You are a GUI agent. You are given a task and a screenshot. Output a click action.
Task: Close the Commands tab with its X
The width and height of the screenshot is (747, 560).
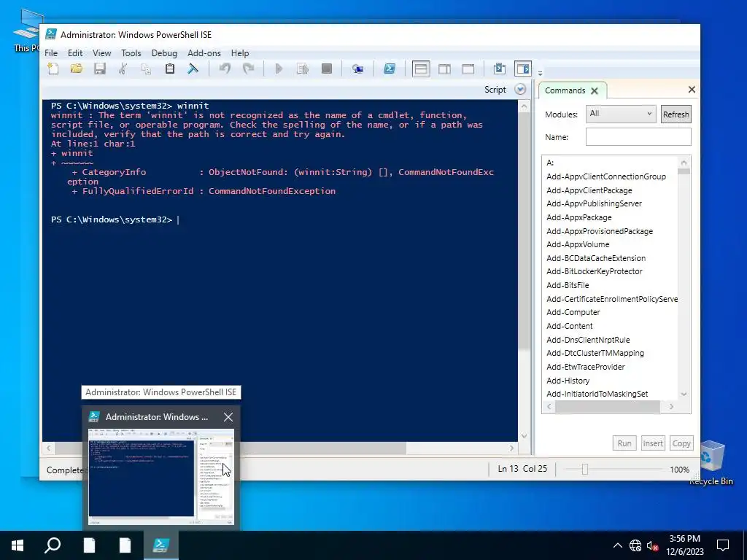pyautogui.click(x=595, y=90)
